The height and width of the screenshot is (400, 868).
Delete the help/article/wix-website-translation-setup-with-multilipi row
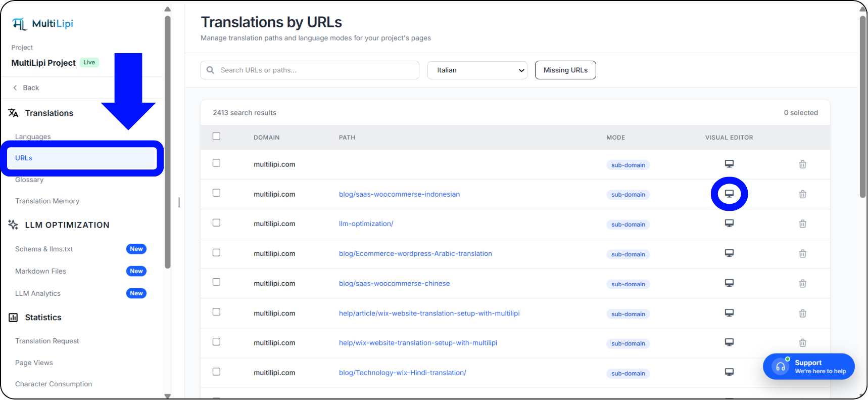[x=802, y=313]
